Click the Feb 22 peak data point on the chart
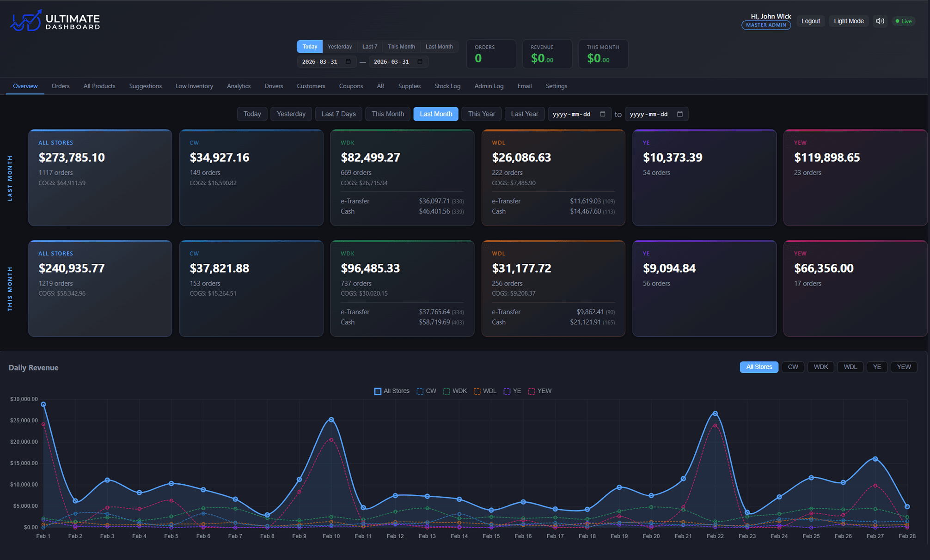Image resolution: width=930 pixels, height=560 pixels. [716, 413]
